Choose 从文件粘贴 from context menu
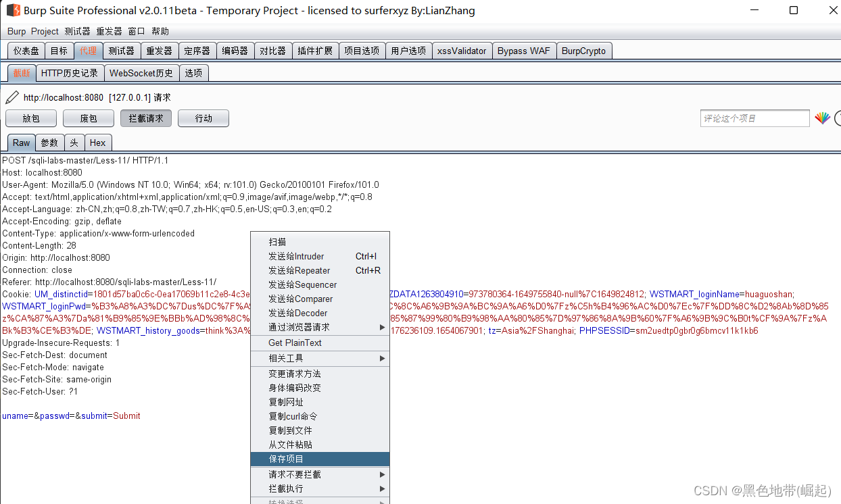 point(320,445)
